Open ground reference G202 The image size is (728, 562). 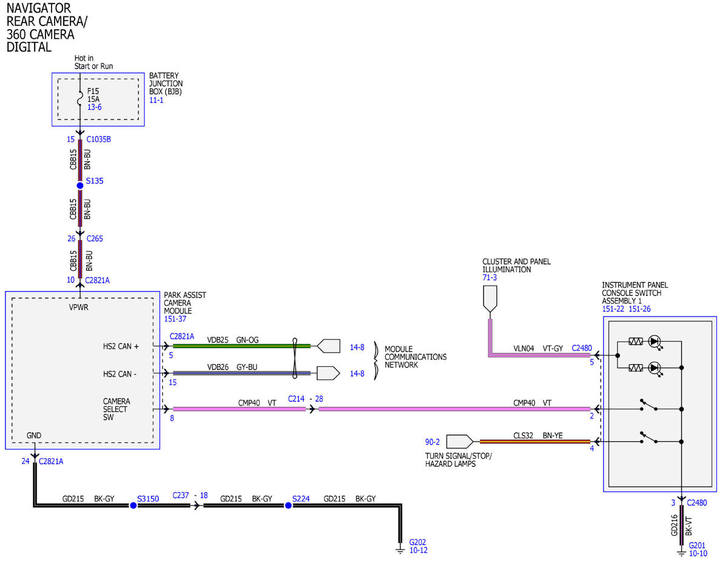point(419,542)
